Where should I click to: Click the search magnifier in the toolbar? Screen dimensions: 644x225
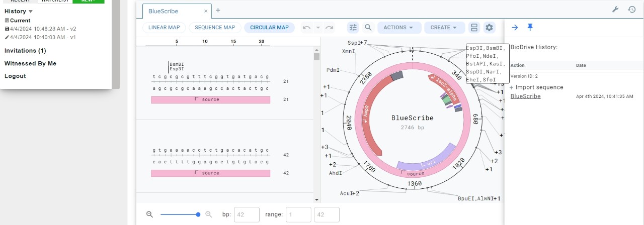click(x=368, y=28)
